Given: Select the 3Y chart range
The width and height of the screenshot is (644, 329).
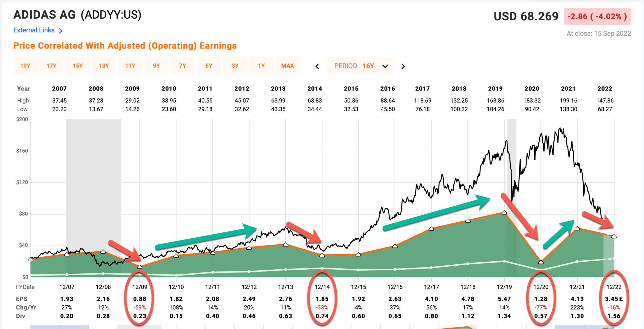Looking at the screenshot, I should 235,66.
